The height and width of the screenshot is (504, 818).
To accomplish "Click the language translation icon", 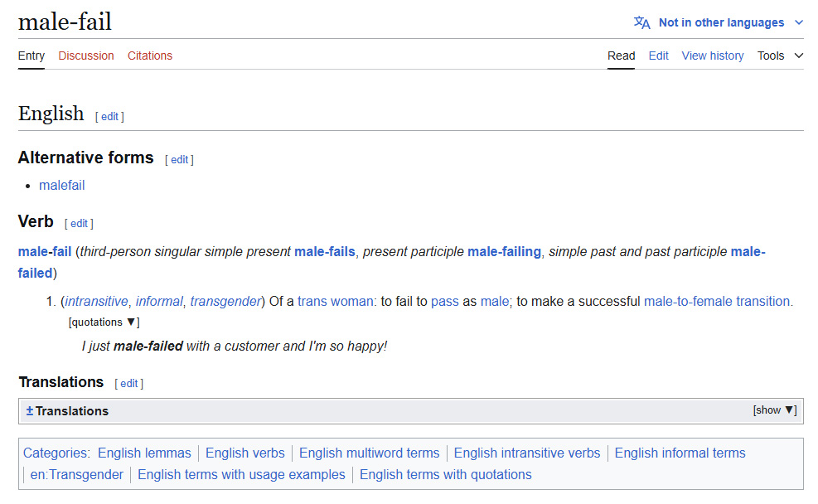I will (x=641, y=22).
